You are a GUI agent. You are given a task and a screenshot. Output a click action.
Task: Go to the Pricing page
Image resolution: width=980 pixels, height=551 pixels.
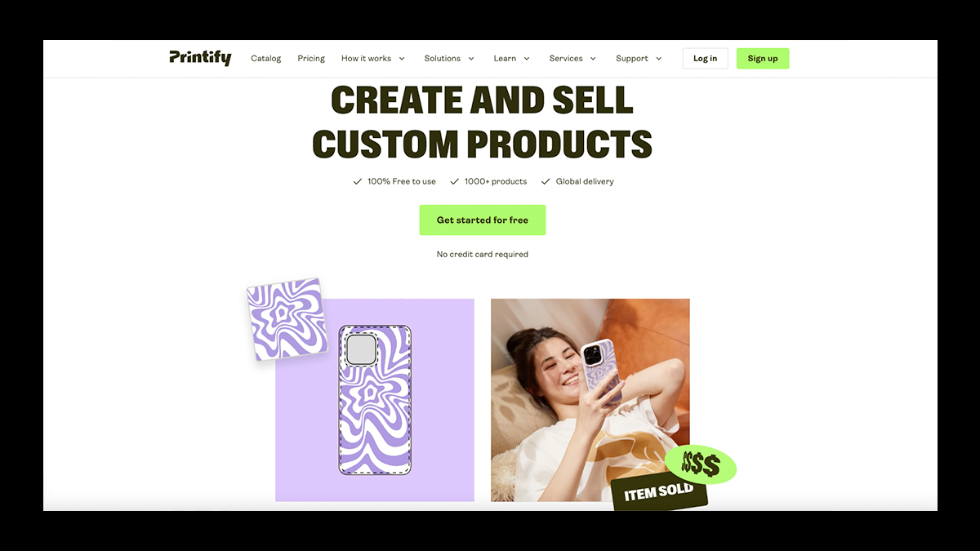[x=311, y=58]
